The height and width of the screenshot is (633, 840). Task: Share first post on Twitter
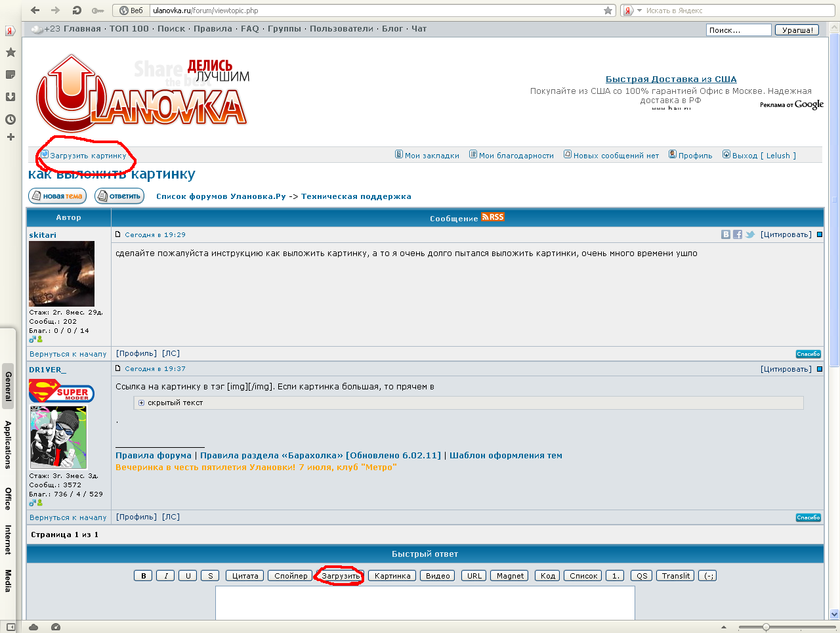coord(749,234)
